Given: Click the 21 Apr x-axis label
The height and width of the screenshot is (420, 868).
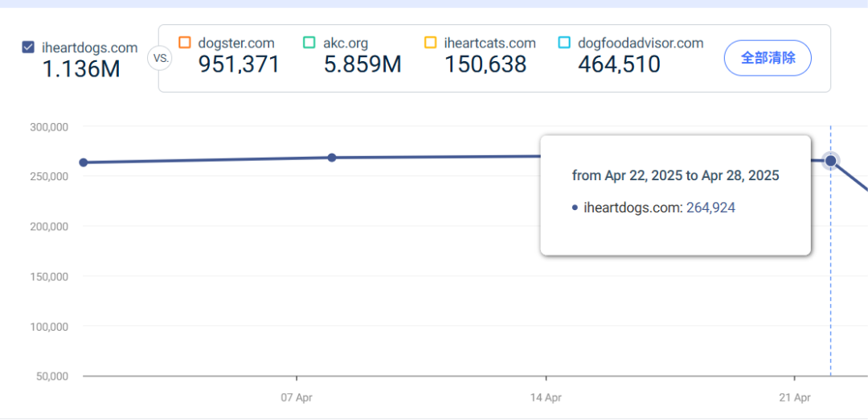Looking at the screenshot, I should (x=794, y=397).
